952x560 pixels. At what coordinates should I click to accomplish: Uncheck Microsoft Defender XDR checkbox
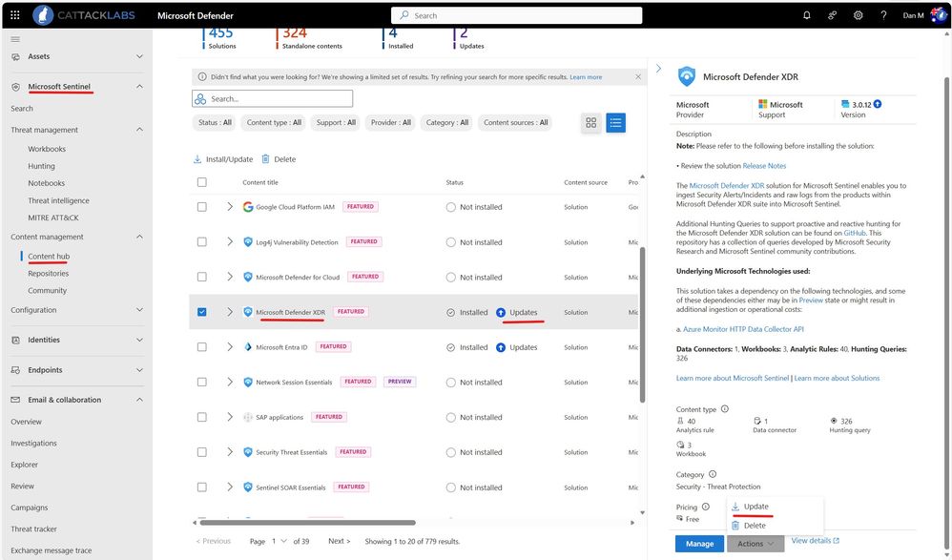click(x=202, y=312)
